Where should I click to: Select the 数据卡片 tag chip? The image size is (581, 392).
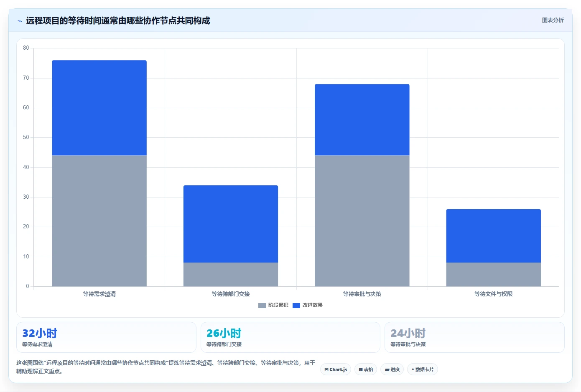422,369
